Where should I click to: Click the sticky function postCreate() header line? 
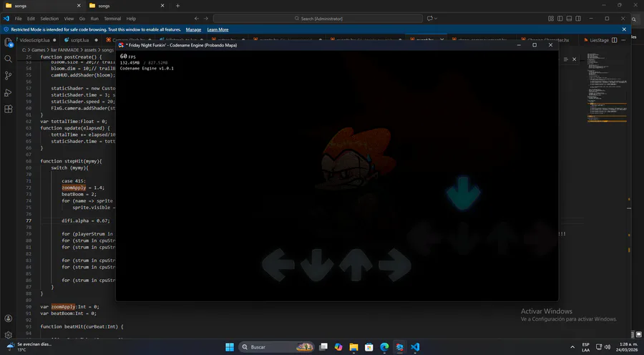point(71,57)
